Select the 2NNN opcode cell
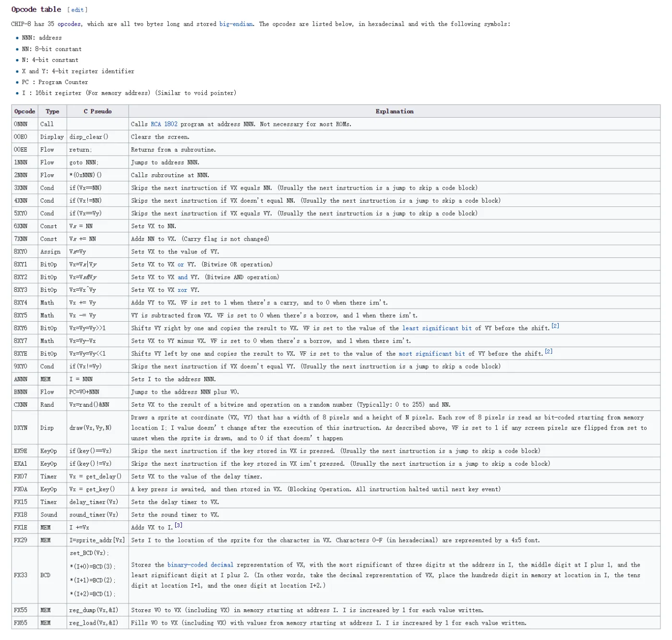The height and width of the screenshot is (640, 672). (x=25, y=175)
